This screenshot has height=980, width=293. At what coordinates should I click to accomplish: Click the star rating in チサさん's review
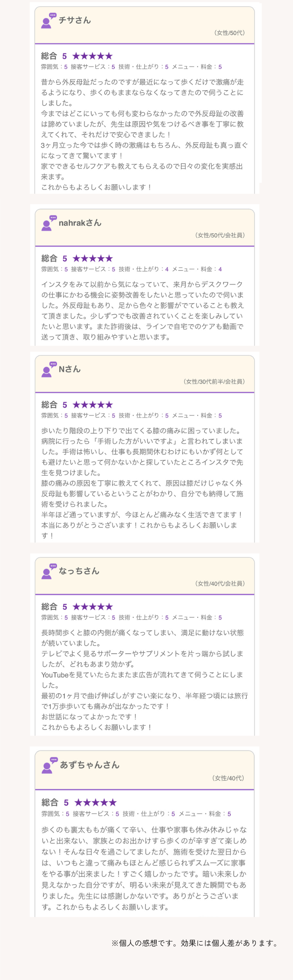point(93,56)
